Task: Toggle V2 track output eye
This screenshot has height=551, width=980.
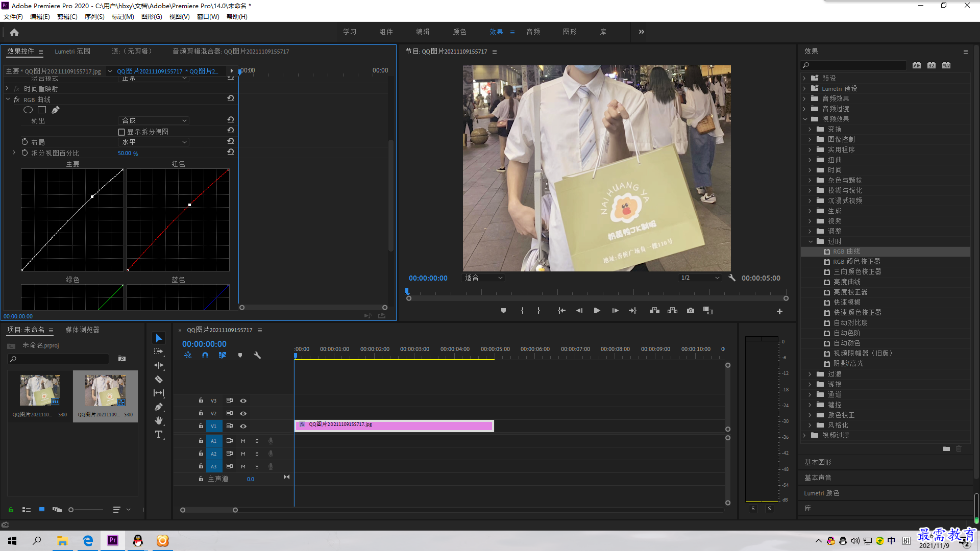Action: pos(243,413)
